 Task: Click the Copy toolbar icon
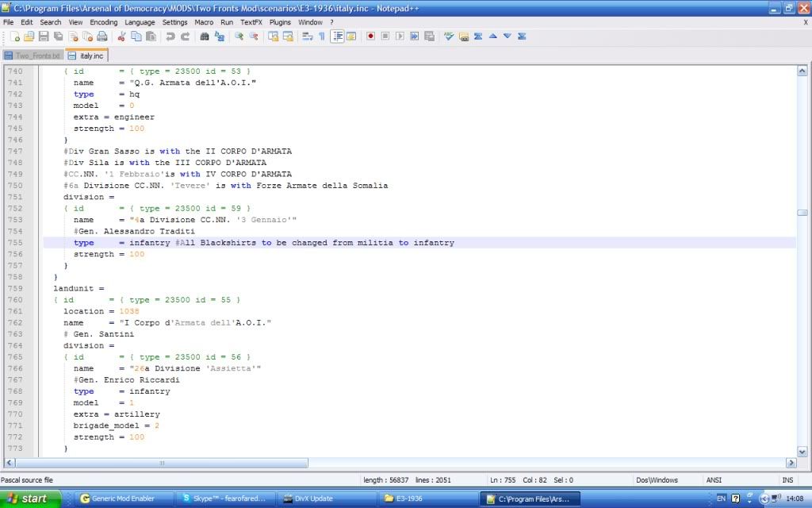pyautogui.click(x=136, y=37)
